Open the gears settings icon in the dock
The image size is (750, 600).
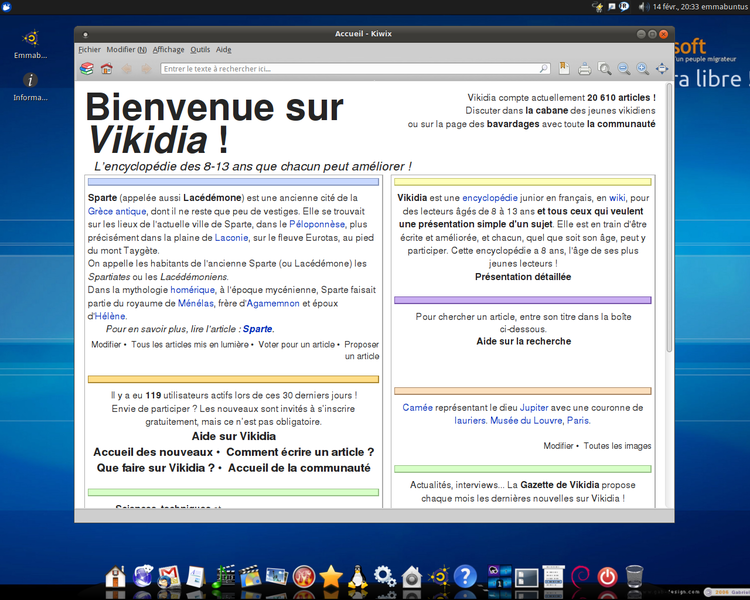(x=385, y=577)
